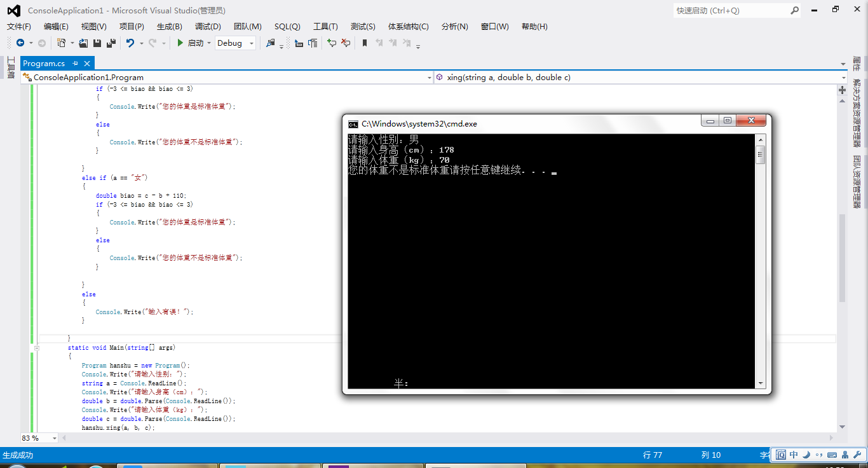The image size is (868, 468).
Task: Click the Save All stacked floppy icon
Action: [111, 43]
